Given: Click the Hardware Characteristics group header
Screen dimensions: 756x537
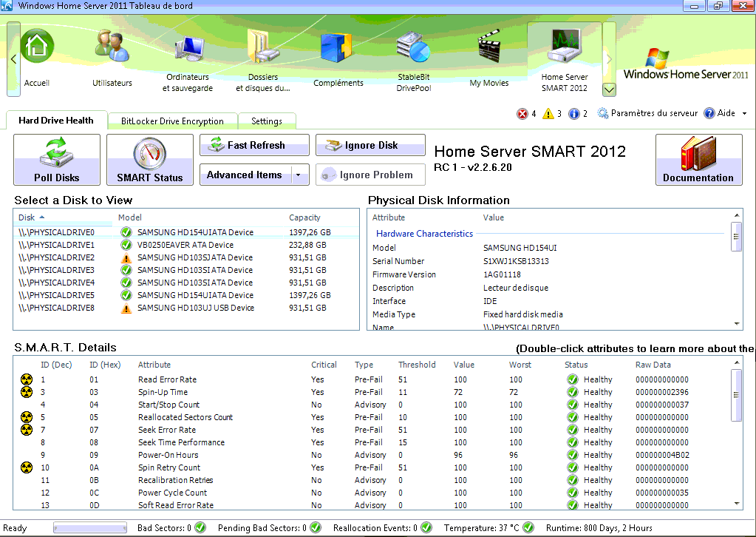Looking at the screenshot, I should click(424, 234).
